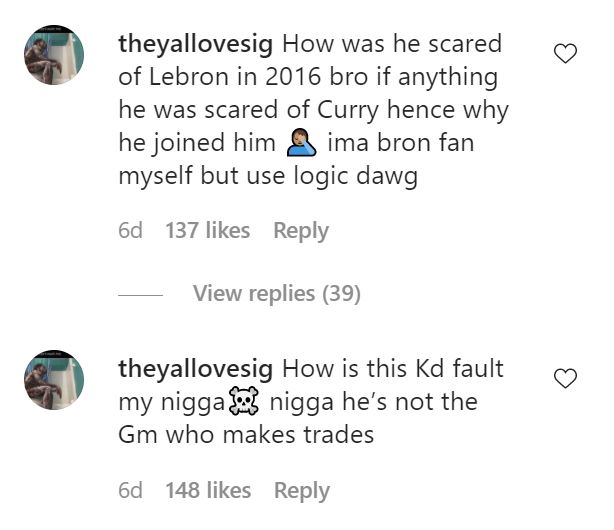
Task: Like the comment about Kd fault
Action: point(565,378)
